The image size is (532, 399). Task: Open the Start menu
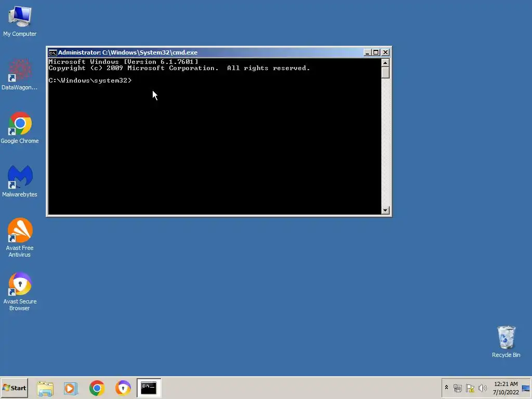[x=14, y=388]
